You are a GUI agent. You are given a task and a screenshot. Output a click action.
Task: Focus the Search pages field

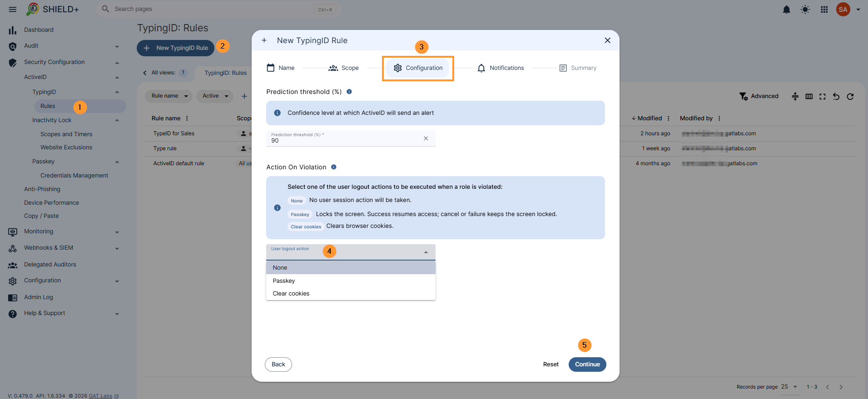218,9
